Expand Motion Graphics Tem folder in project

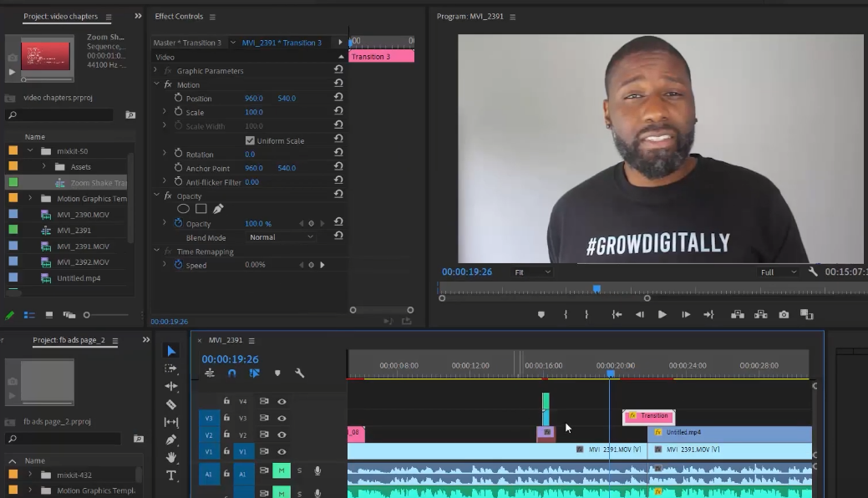tap(30, 198)
